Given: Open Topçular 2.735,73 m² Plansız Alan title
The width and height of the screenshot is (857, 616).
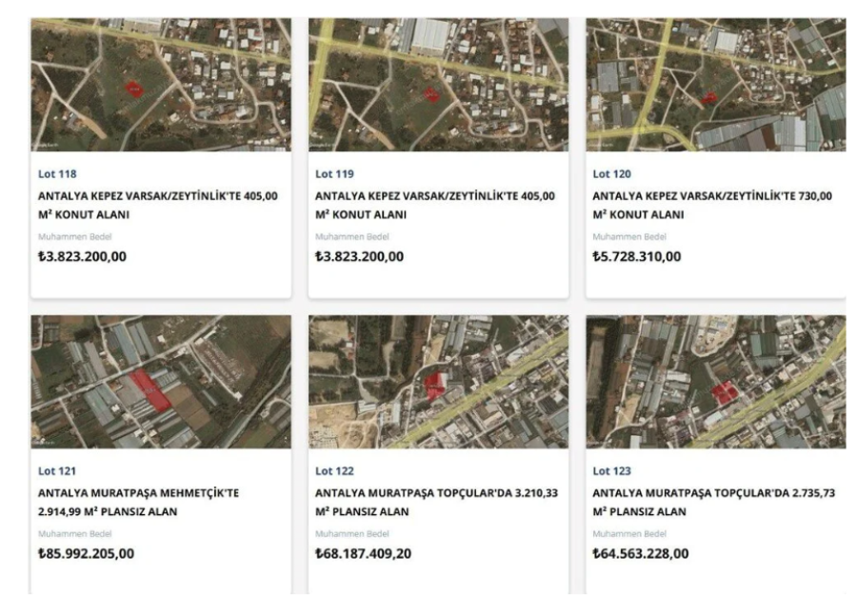Looking at the screenshot, I should [714, 503].
